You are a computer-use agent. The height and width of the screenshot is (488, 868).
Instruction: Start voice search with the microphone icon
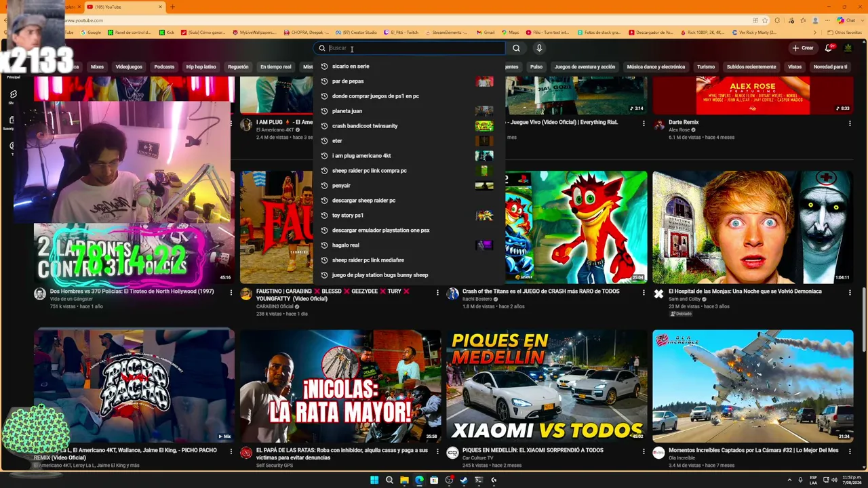tap(539, 48)
